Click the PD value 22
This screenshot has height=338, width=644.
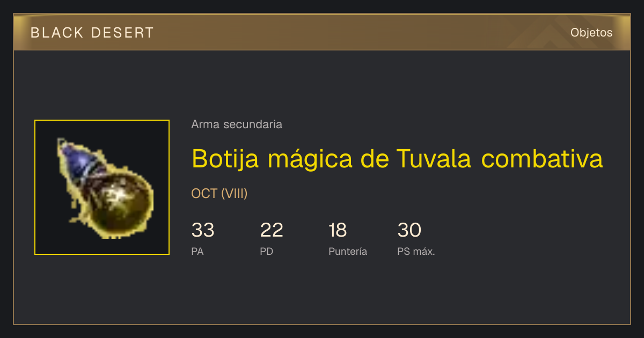coord(272,230)
